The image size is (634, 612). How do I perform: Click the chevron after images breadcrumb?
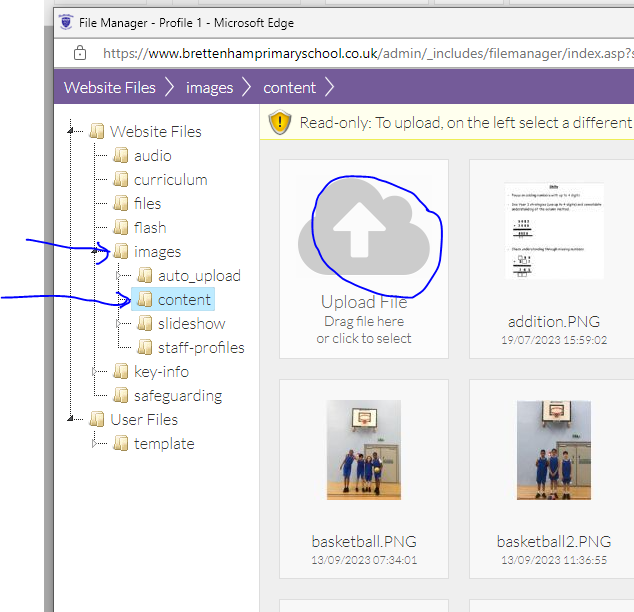[x=247, y=87]
